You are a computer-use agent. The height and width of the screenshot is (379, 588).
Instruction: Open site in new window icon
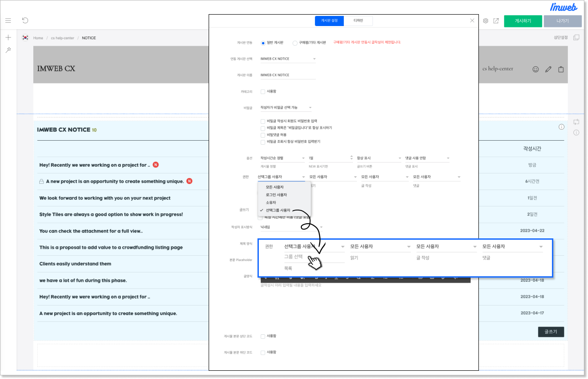tap(496, 21)
